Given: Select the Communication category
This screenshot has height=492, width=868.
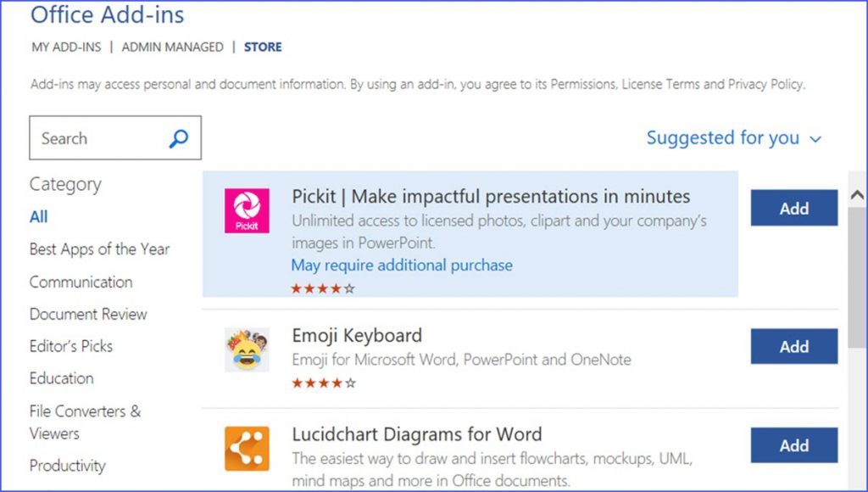Looking at the screenshot, I should click(x=81, y=282).
